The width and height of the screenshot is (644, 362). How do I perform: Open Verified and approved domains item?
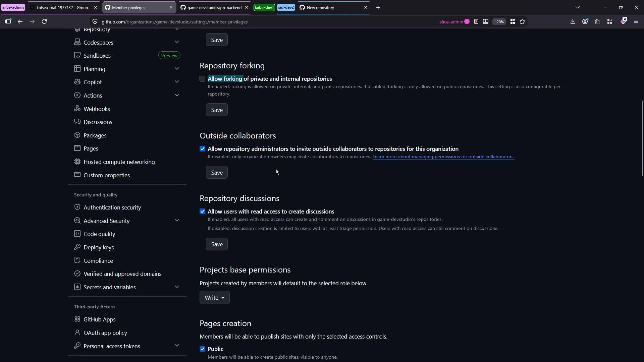tap(122, 274)
